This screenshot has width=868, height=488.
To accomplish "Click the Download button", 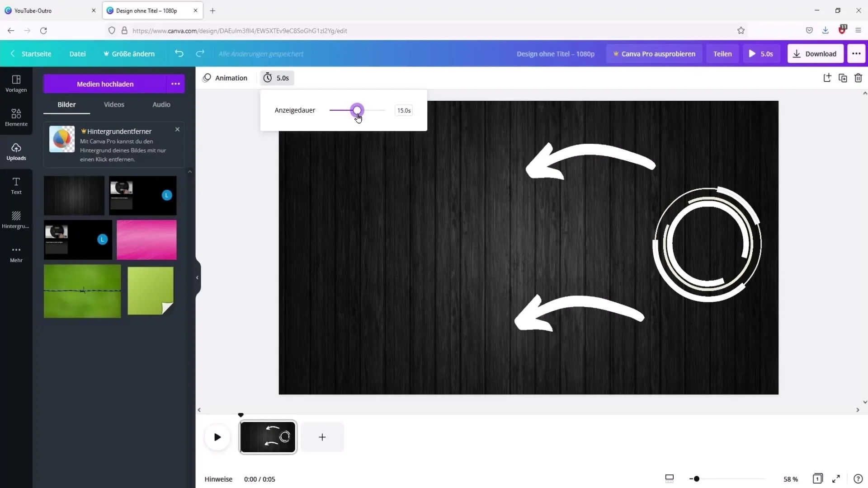I will pos(816,53).
